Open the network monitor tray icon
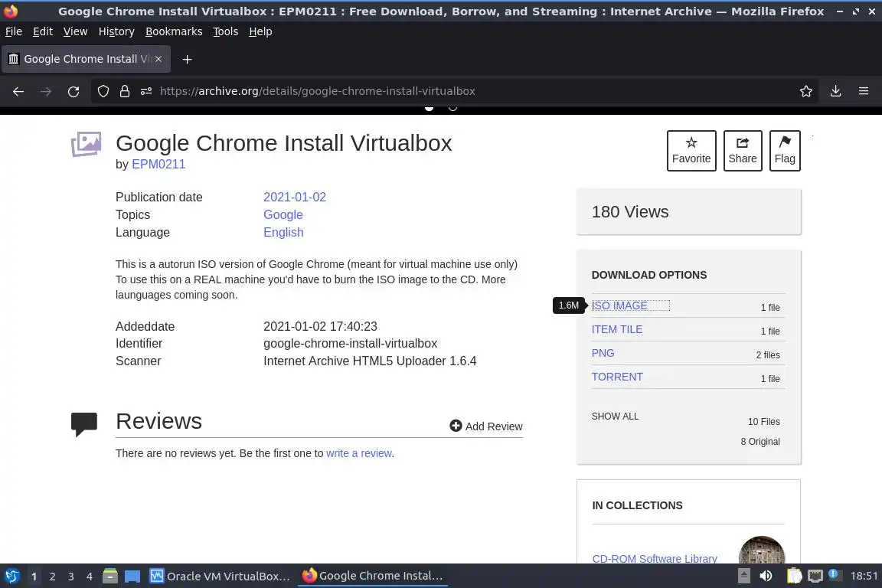 coord(815,576)
